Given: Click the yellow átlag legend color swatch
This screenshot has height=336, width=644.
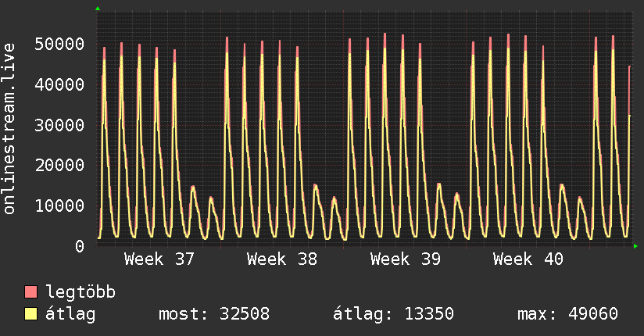Looking at the screenshot, I should click(30, 313).
